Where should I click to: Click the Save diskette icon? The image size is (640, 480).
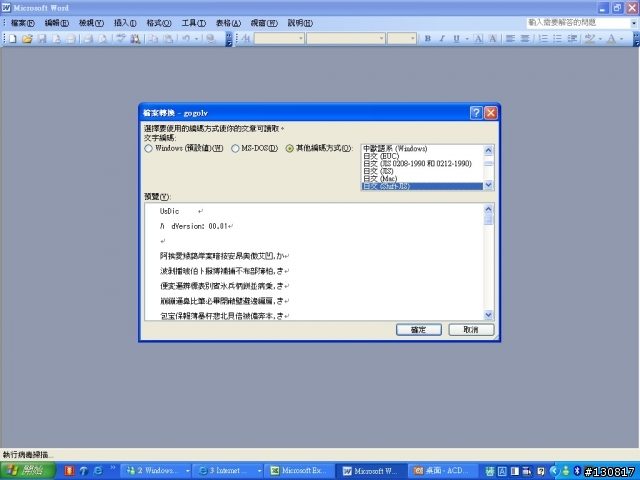point(42,39)
